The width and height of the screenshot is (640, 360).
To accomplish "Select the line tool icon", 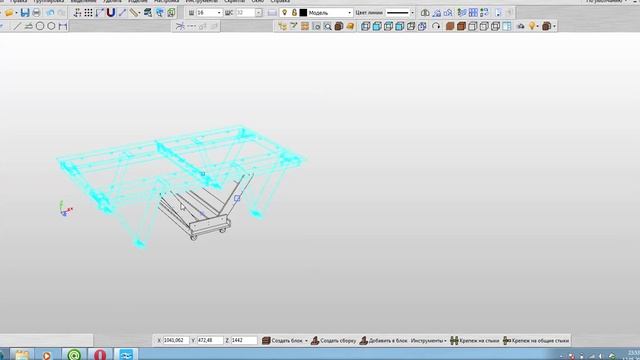I will 16,27.
